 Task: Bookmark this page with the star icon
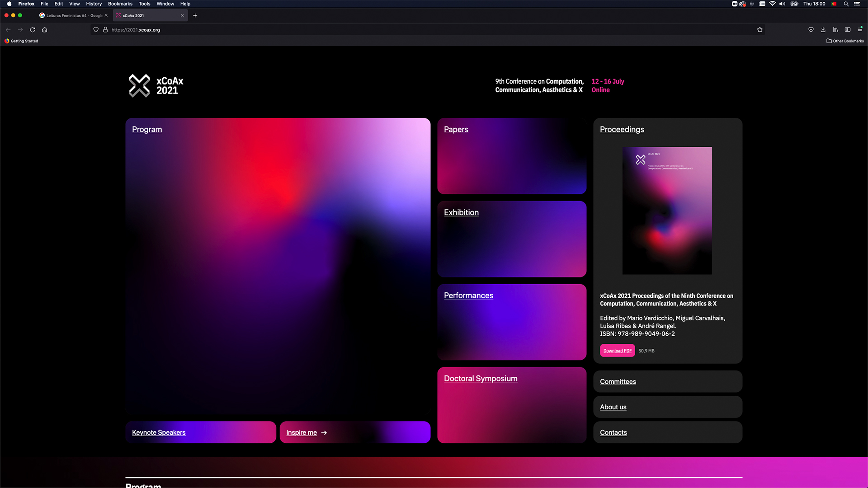tap(760, 30)
